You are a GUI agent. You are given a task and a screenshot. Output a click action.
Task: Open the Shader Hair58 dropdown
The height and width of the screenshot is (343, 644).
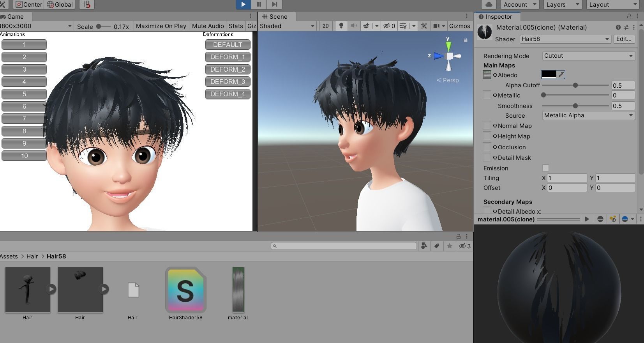tap(565, 39)
